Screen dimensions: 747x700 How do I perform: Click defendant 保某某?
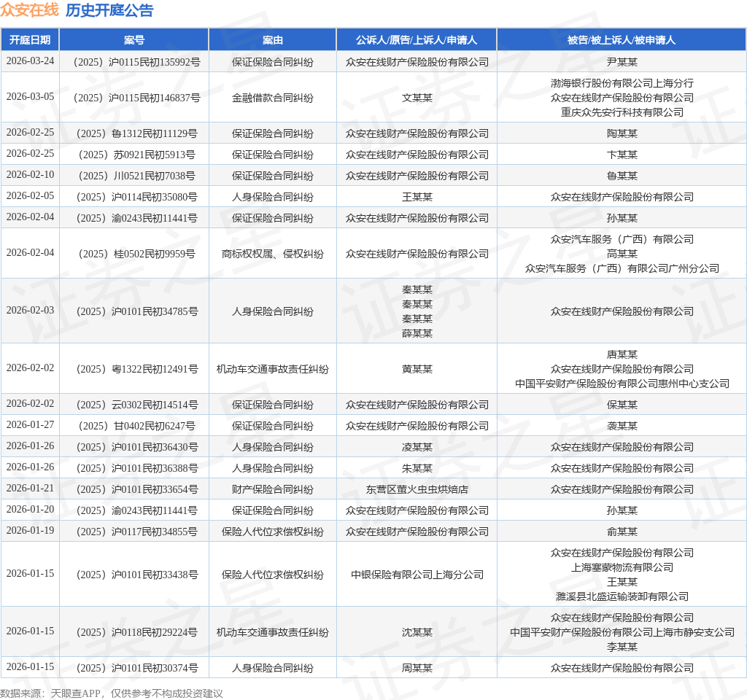622,405
